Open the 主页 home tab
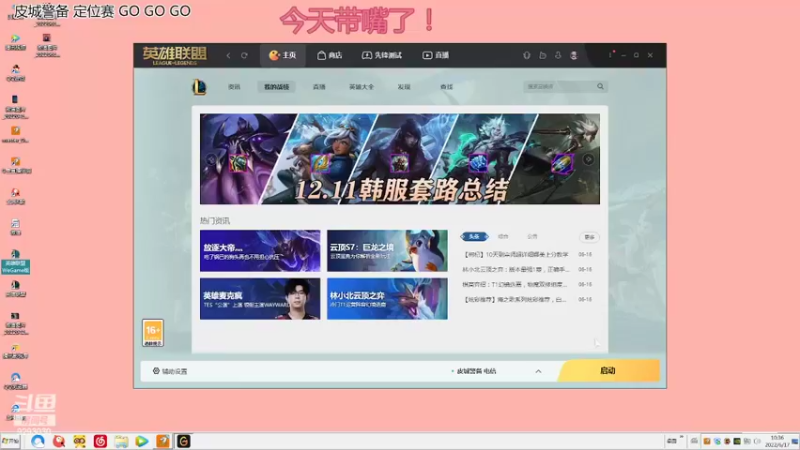This screenshot has height=450, width=800. (x=283, y=55)
